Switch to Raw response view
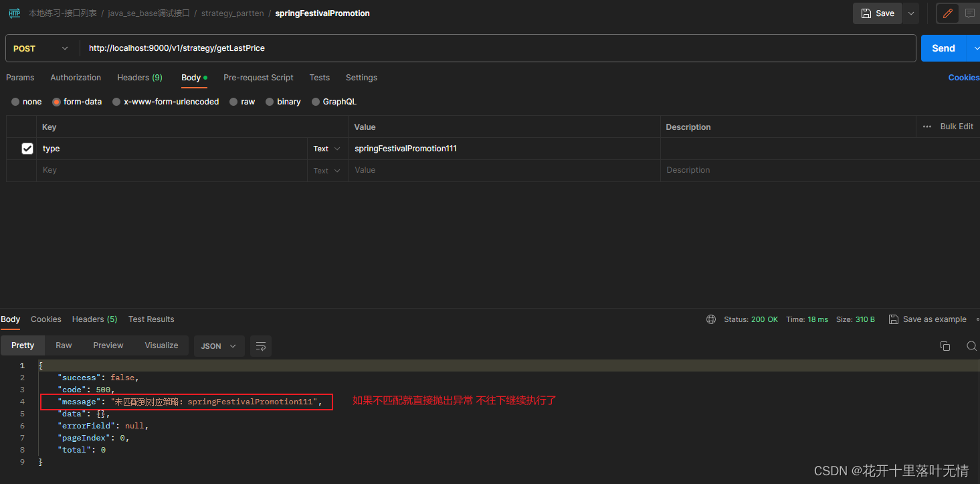 tap(64, 345)
